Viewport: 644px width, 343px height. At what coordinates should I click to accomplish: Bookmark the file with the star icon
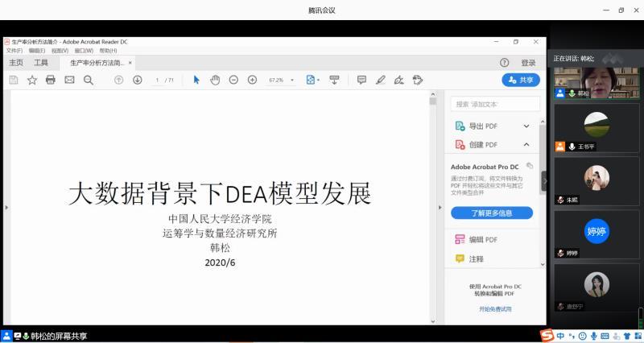pyautogui.click(x=32, y=80)
